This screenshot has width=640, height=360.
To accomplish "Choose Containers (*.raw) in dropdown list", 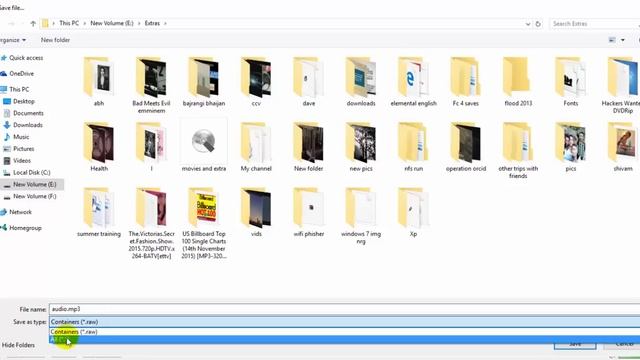I will click(344, 331).
